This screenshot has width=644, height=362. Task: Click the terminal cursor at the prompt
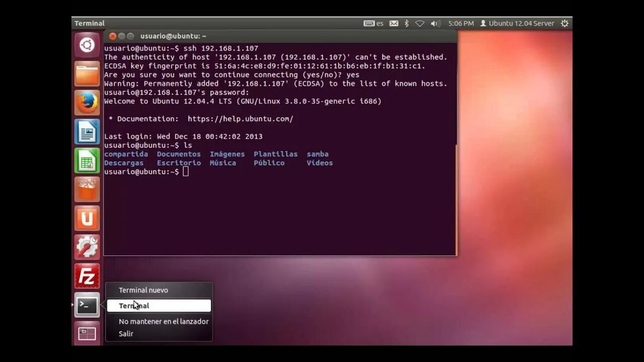(x=186, y=172)
